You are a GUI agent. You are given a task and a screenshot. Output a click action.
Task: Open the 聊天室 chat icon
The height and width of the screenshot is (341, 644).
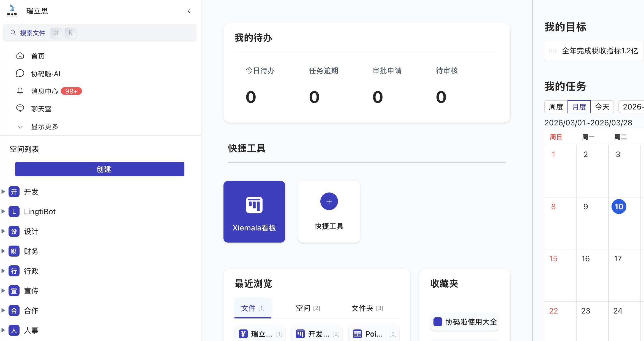coord(20,108)
